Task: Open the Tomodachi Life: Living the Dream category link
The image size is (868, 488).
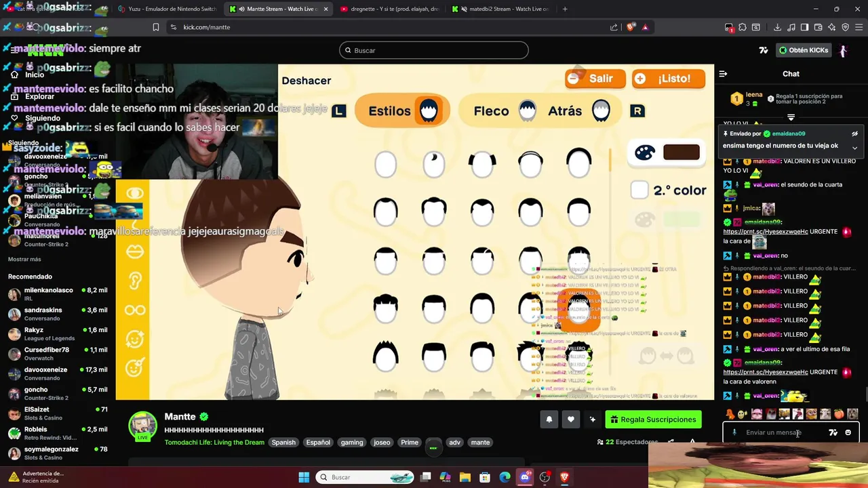Action: coord(214,443)
